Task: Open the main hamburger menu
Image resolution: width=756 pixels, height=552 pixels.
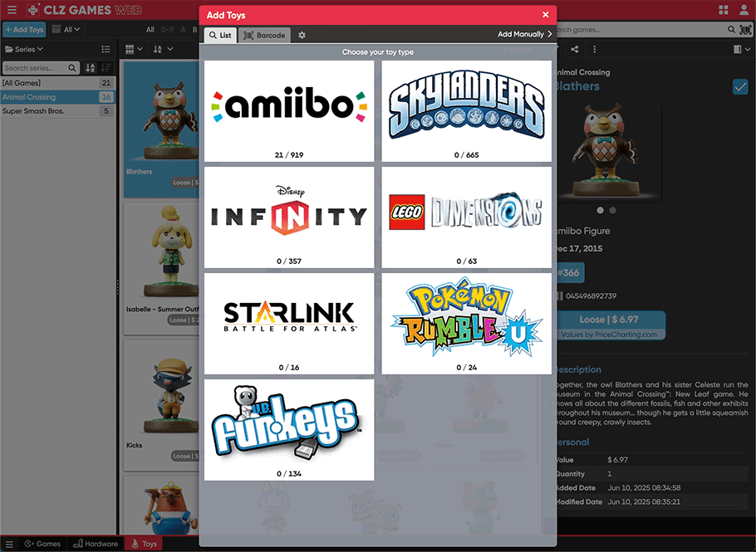Action: tap(12, 10)
